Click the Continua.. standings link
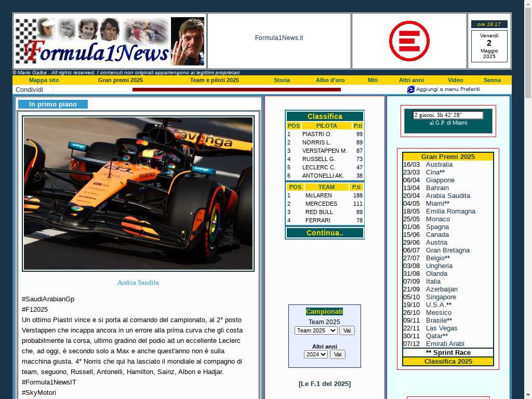The width and height of the screenshot is (532, 399). click(325, 233)
